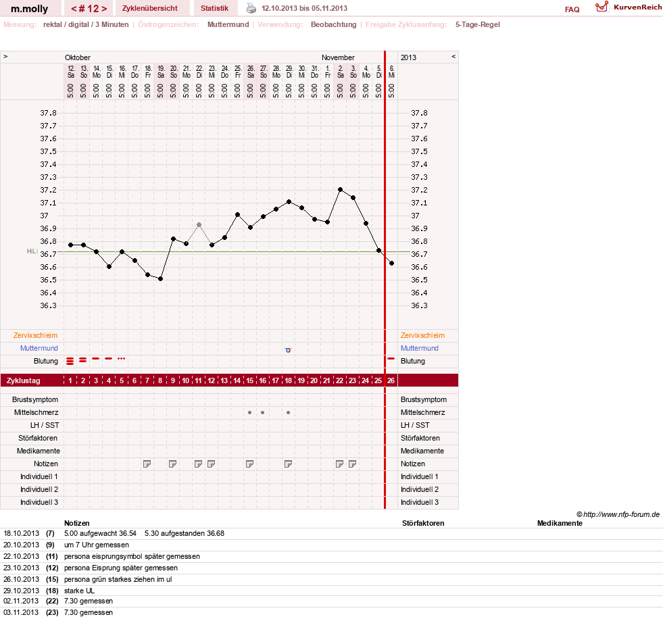Click Zyklustag number 14
The image size is (663, 644).
click(237, 380)
